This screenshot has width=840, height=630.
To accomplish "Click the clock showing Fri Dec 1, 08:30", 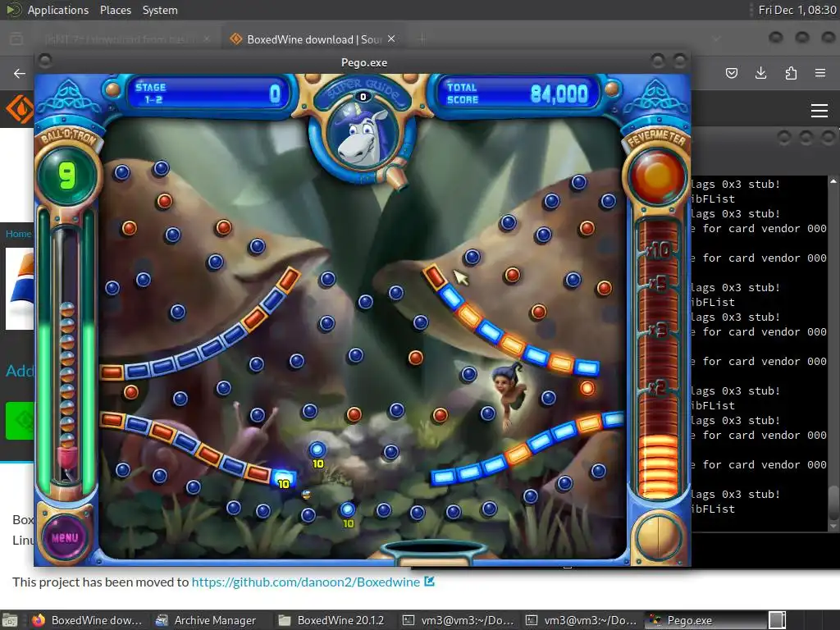I will 797,10.
